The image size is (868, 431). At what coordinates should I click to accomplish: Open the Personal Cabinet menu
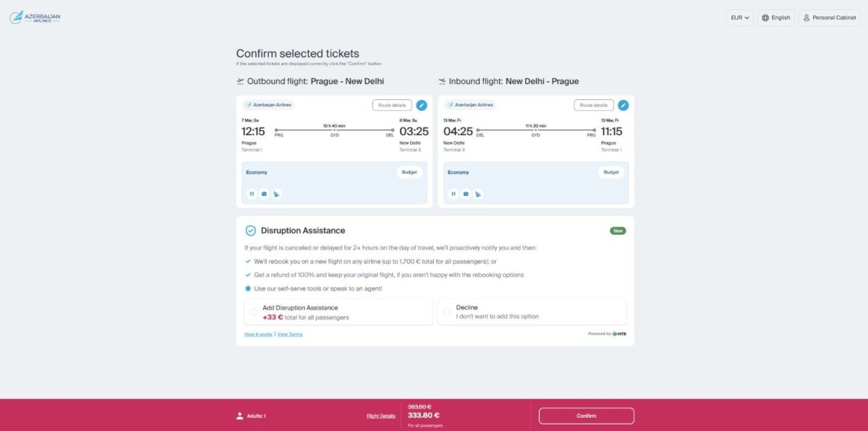[x=829, y=18]
